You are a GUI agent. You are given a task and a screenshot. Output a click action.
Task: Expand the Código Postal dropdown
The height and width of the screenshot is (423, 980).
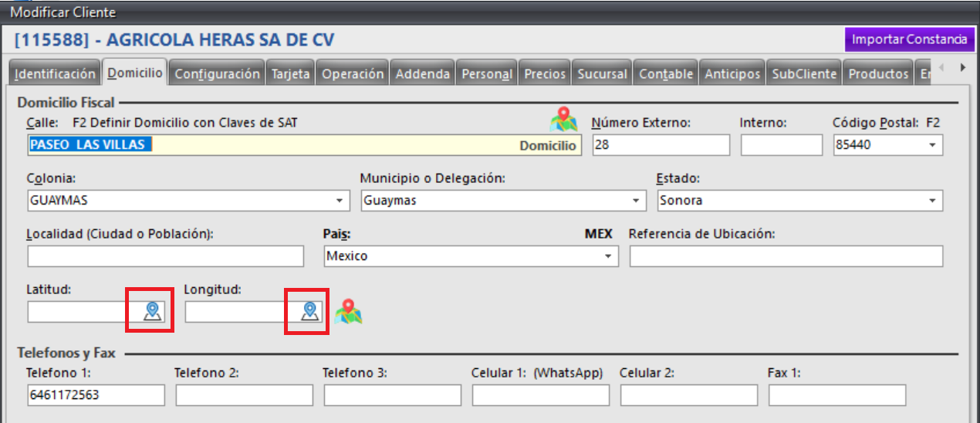tap(932, 145)
